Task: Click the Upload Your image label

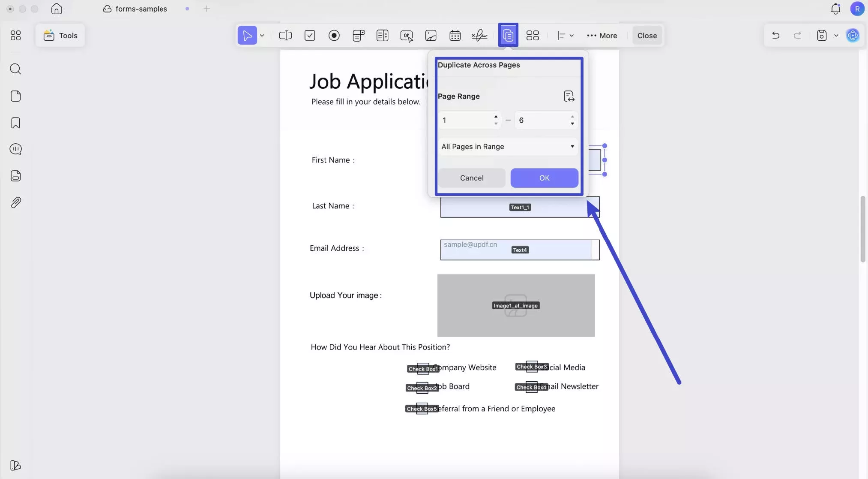Action: point(346,295)
